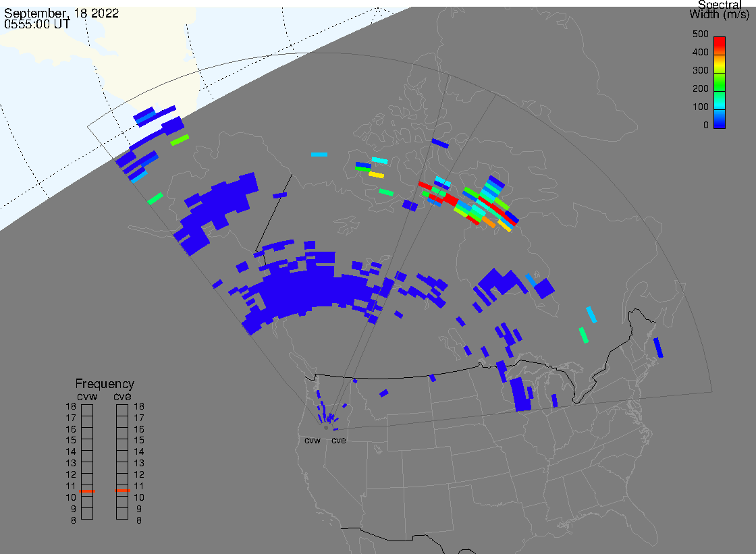The height and width of the screenshot is (554, 756).
Task: Select the 200 label on color scale
Action: pyautogui.click(x=700, y=88)
